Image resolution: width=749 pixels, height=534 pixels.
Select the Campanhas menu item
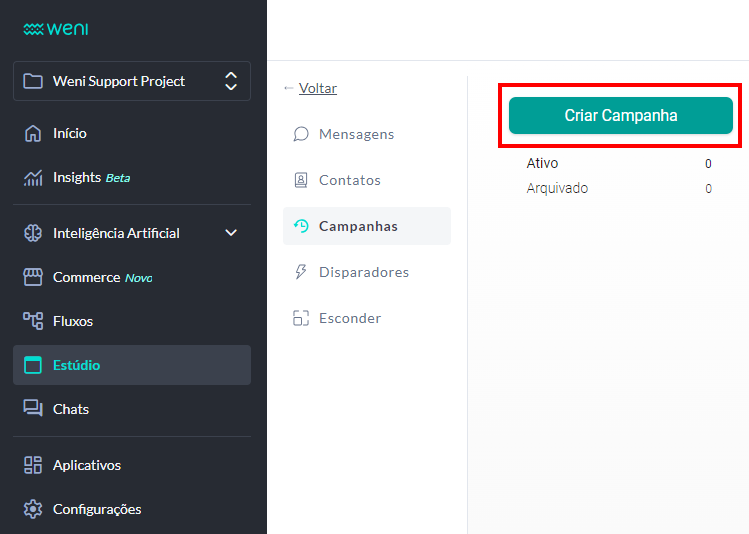[358, 226]
